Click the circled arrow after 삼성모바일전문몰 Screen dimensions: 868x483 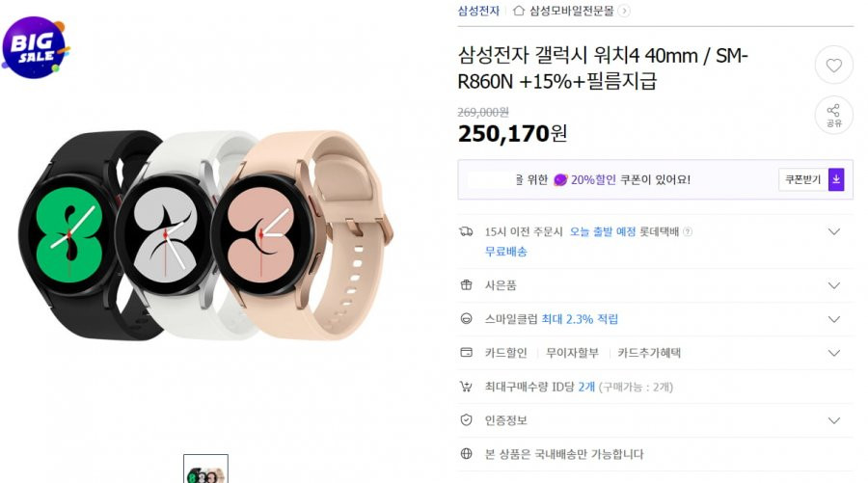coord(624,11)
